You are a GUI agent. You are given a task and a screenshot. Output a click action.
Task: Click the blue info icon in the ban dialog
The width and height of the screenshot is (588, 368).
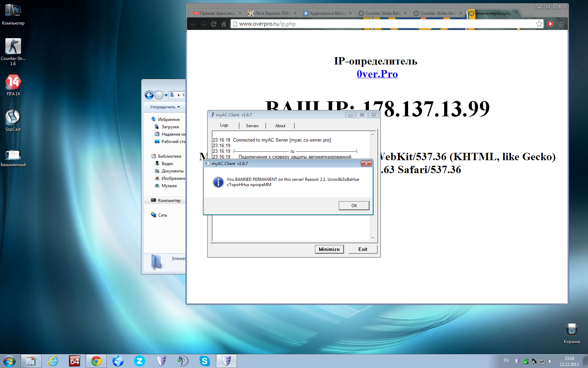pyautogui.click(x=218, y=182)
